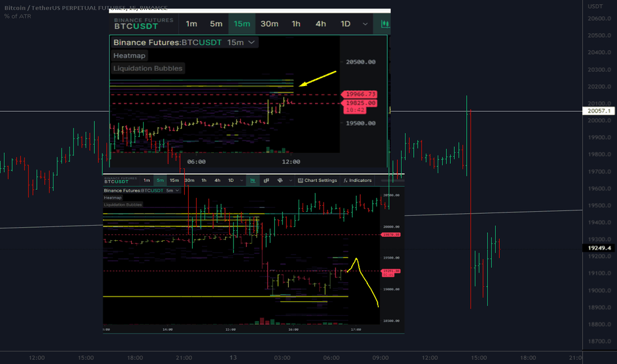Select 1h timeframe in upper toolbar
617x364 pixels.
click(x=296, y=24)
